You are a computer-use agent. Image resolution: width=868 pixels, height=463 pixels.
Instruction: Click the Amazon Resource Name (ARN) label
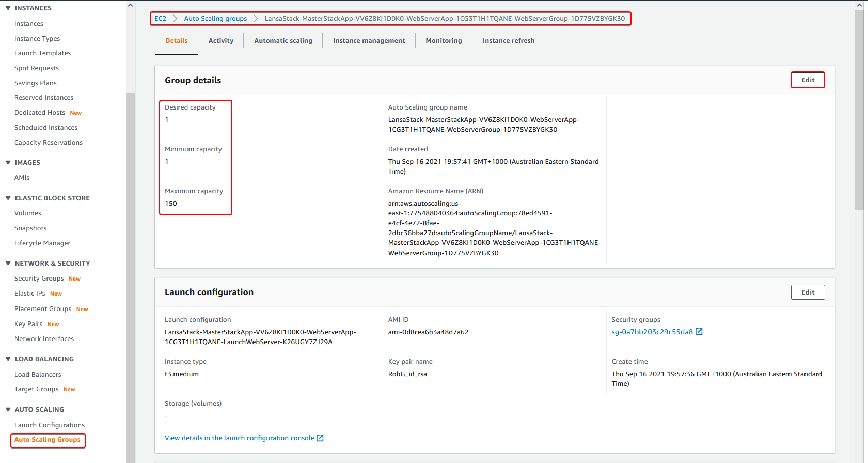coord(436,191)
